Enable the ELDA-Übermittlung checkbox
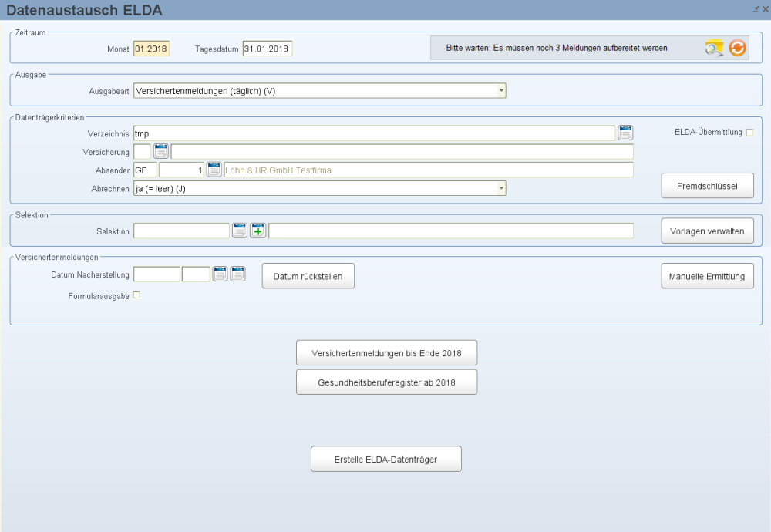 point(749,133)
